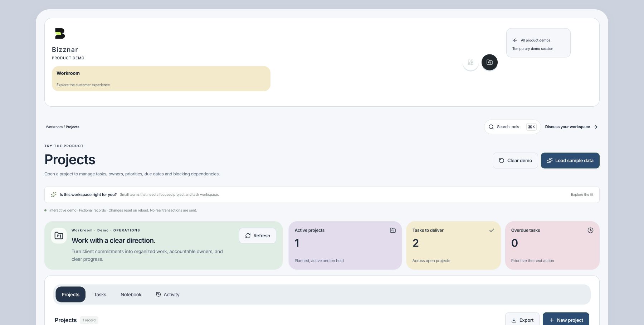Open the Activity tab
This screenshot has width=644, height=325.
coord(168,295)
